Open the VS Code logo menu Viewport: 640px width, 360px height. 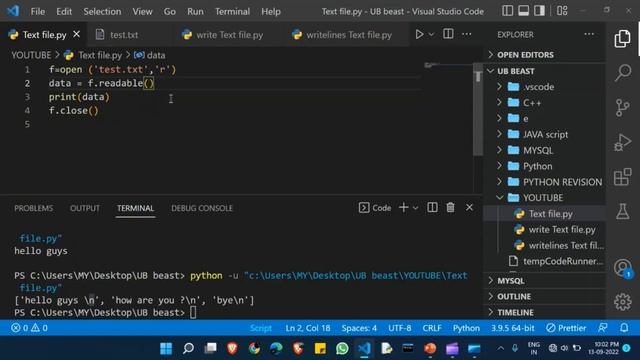click(x=13, y=11)
